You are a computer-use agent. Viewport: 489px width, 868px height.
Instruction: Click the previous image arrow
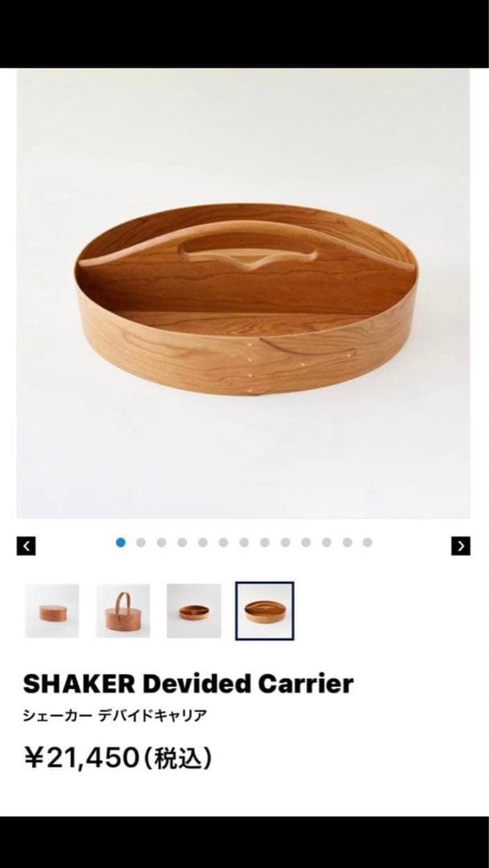pyautogui.click(x=26, y=546)
